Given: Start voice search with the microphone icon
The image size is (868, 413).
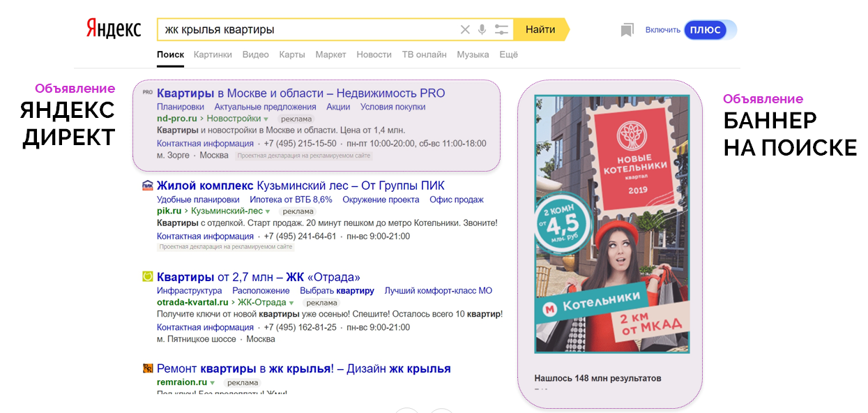Looking at the screenshot, I should pyautogui.click(x=482, y=29).
